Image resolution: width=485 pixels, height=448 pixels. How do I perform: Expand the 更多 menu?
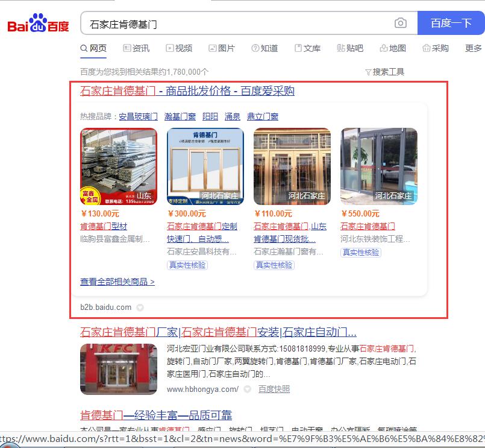[473, 48]
